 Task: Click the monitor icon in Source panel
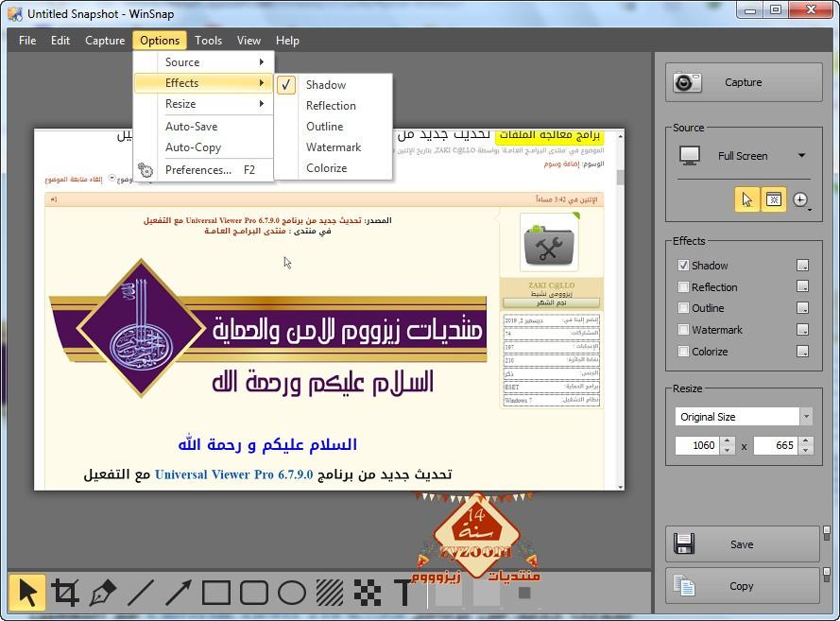tap(690, 155)
